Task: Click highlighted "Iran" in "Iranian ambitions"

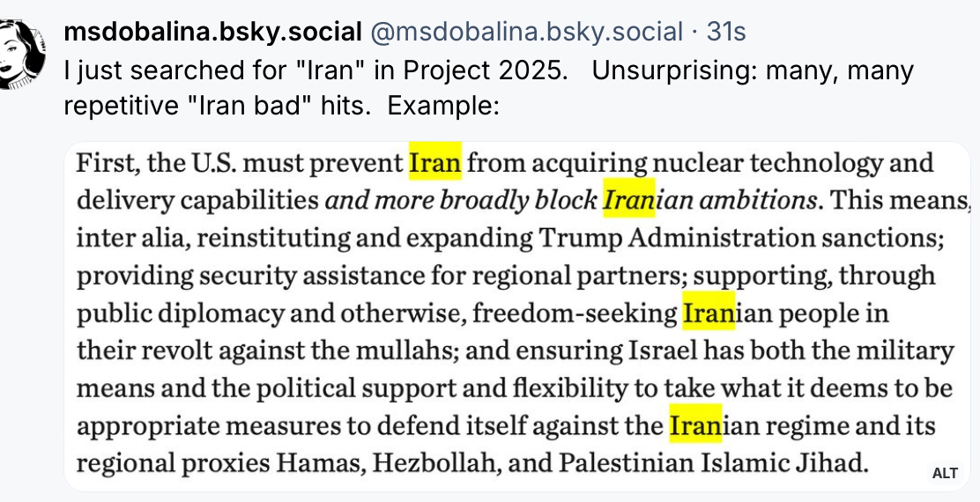Action: pos(628,200)
